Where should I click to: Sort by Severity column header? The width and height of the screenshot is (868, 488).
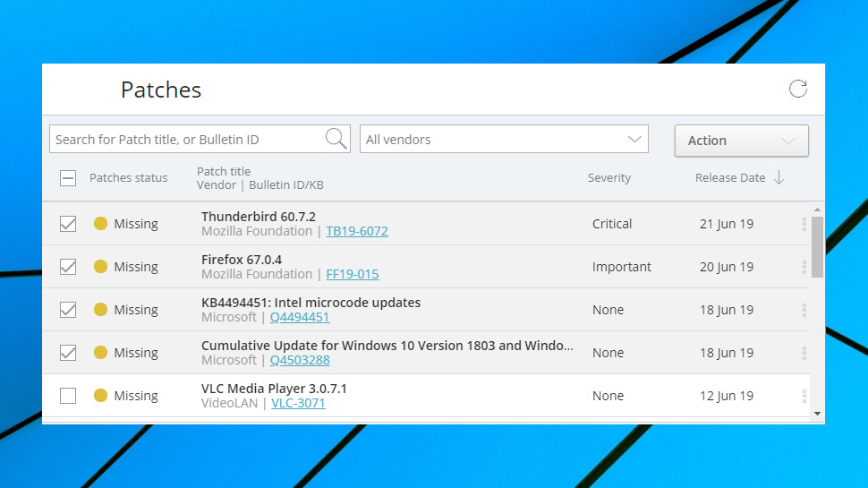(608, 178)
